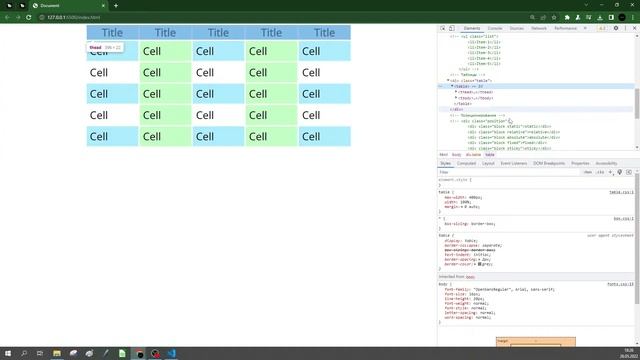The image size is (640, 360).
Task: Select body in the breadcrumb trail
Action: click(x=456, y=155)
